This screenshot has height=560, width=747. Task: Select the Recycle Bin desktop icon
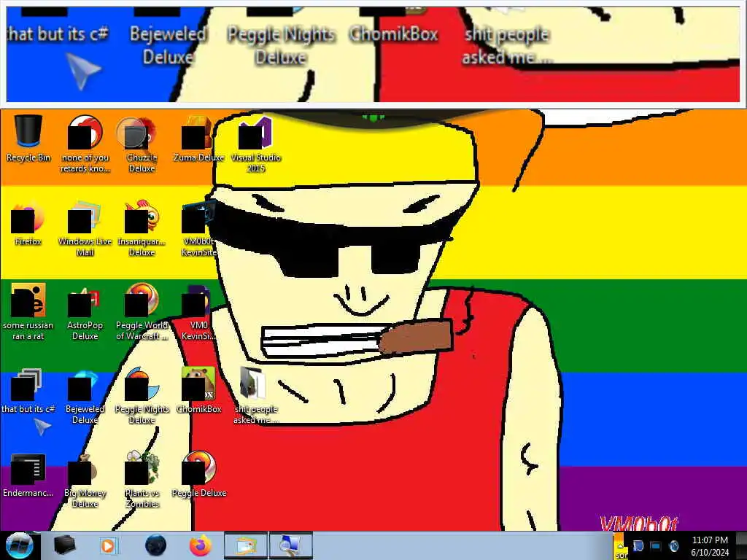[28, 138]
